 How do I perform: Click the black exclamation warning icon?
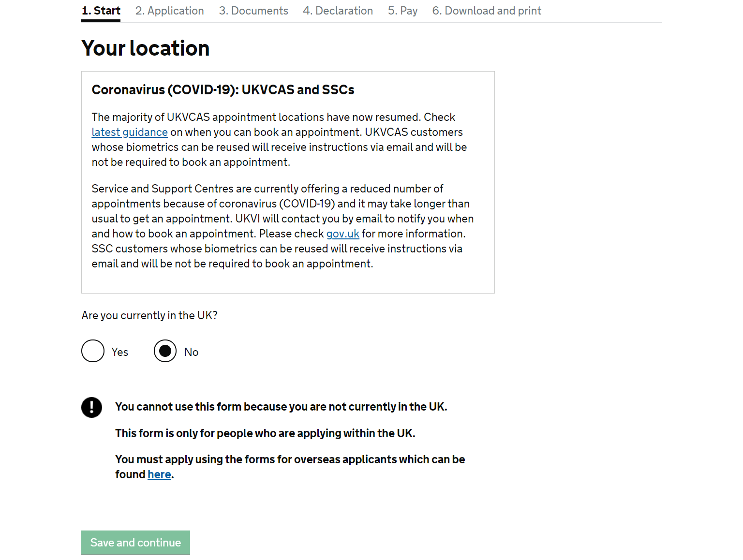[91, 407]
